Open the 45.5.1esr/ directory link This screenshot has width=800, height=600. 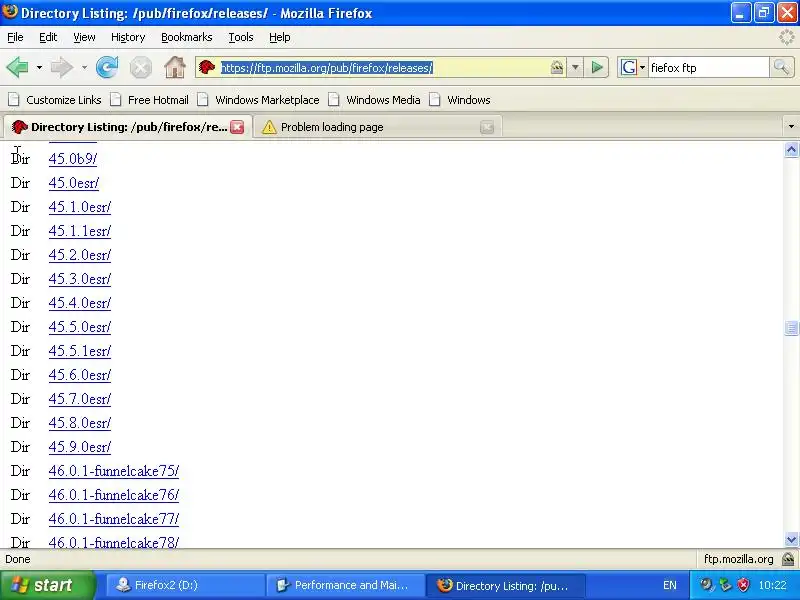[x=80, y=351]
